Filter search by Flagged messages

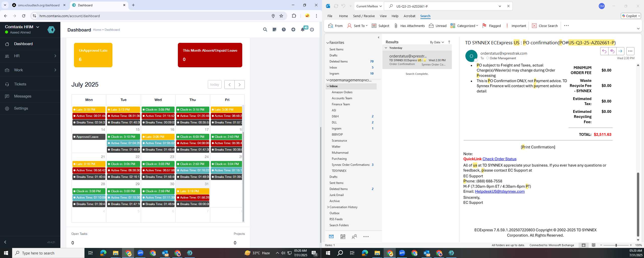coord(492,26)
